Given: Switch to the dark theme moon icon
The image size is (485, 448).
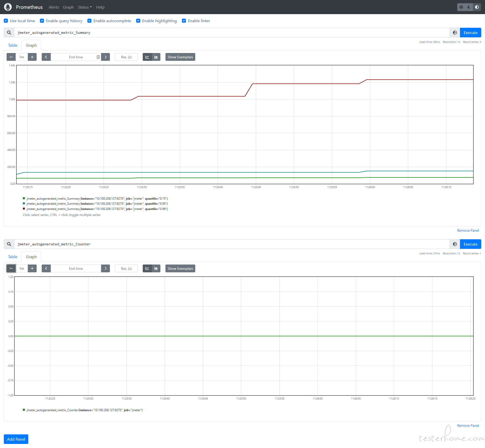Looking at the screenshot, I should tap(469, 7).
